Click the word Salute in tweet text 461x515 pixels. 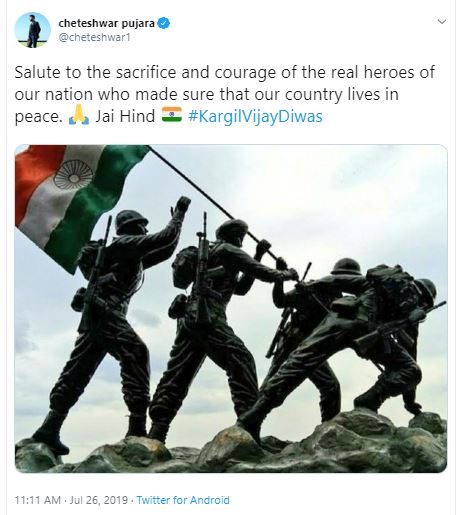click(37, 72)
